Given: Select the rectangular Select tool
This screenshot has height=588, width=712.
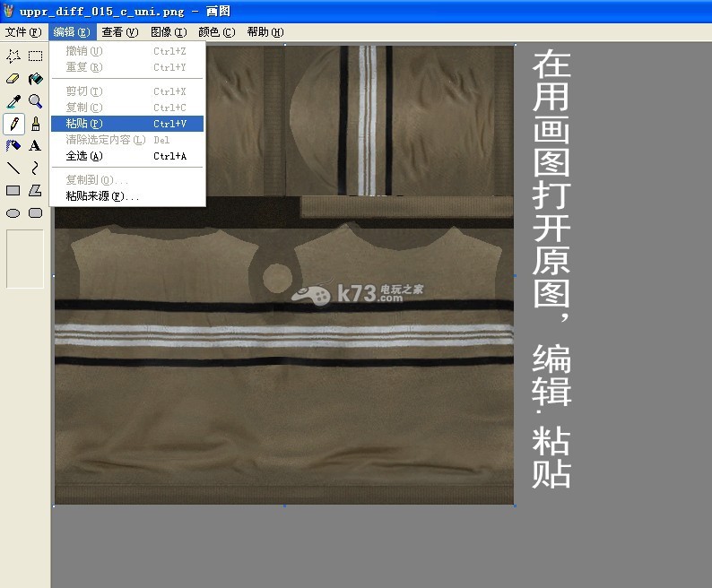Looking at the screenshot, I should 35,56.
